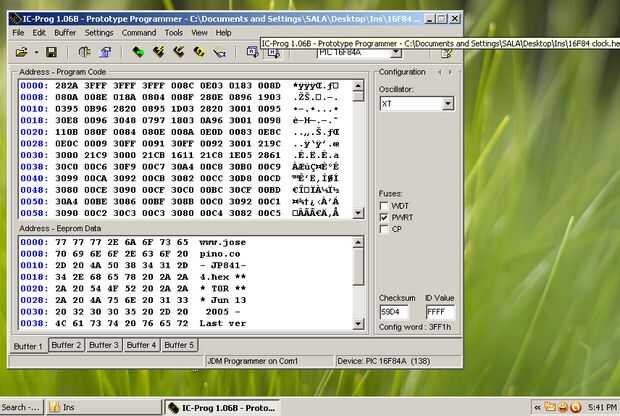Open the View menu

pos(199,33)
